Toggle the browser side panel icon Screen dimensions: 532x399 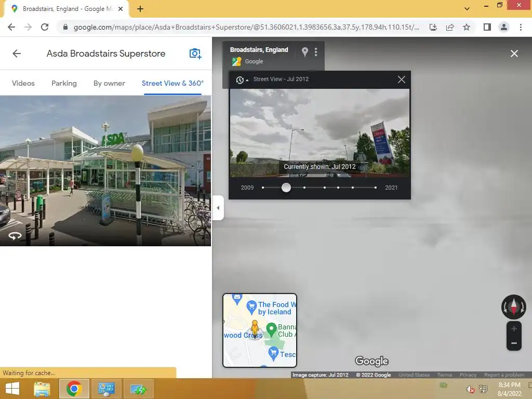pos(487,27)
